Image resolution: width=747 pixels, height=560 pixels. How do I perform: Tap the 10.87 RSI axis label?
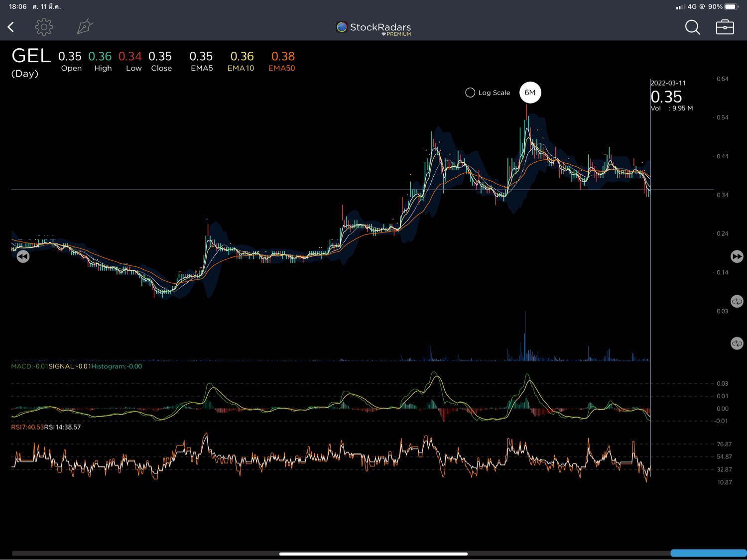pyautogui.click(x=724, y=482)
